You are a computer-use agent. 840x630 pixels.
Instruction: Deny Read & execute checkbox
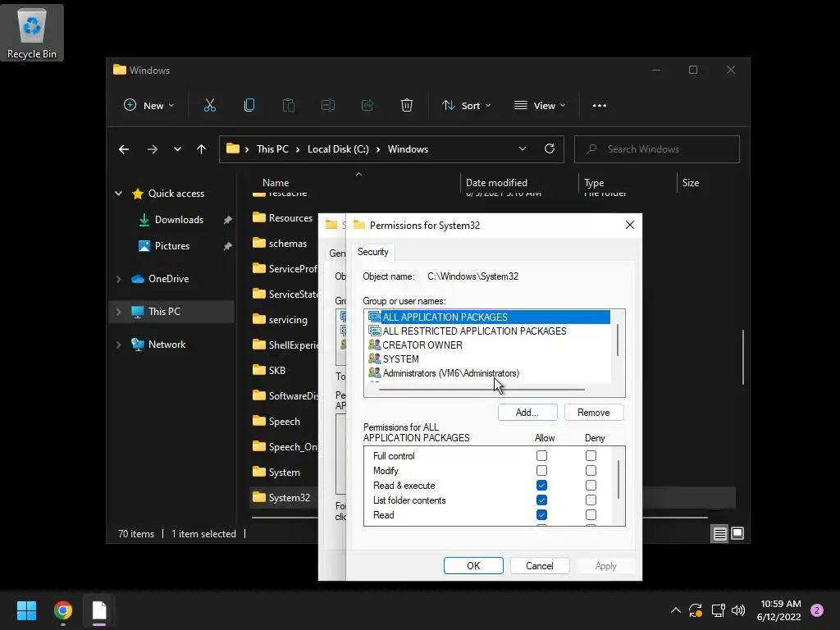coord(591,486)
